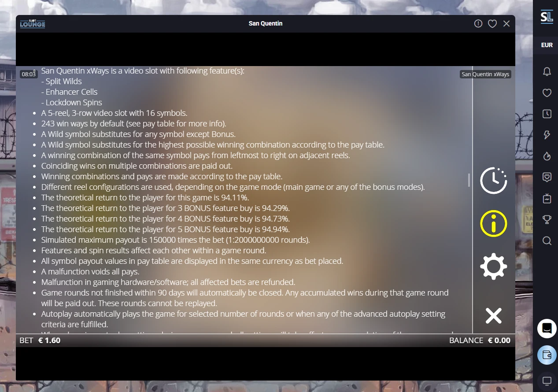The width and height of the screenshot is (558, 392).
Task: Click the lightning bolt sidebar icon
Action: 547,135
